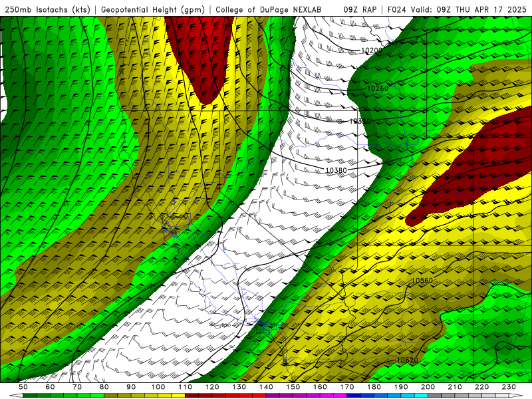Click the 10620 height contour label

click(407, 360)
